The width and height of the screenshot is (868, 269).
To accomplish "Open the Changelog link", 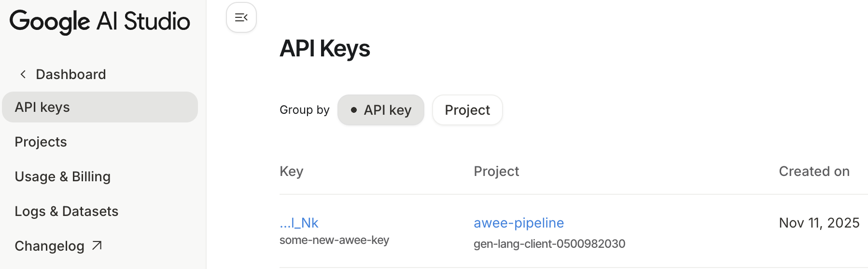I will pos(50,246).
